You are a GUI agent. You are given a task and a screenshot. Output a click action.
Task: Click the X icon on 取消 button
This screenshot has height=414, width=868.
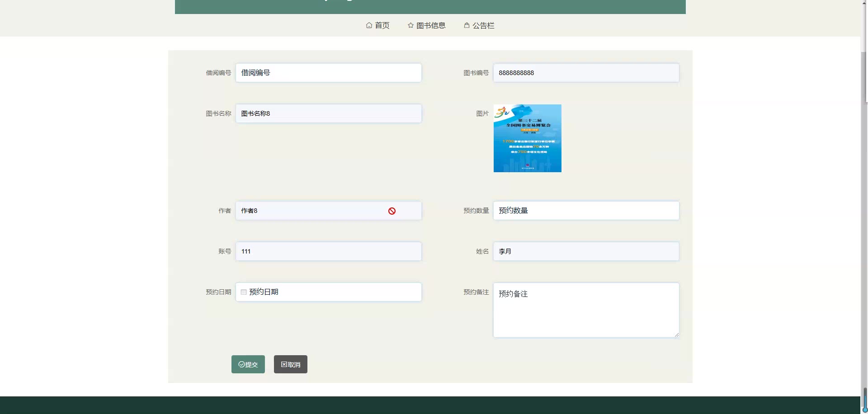tap(284, 364)
